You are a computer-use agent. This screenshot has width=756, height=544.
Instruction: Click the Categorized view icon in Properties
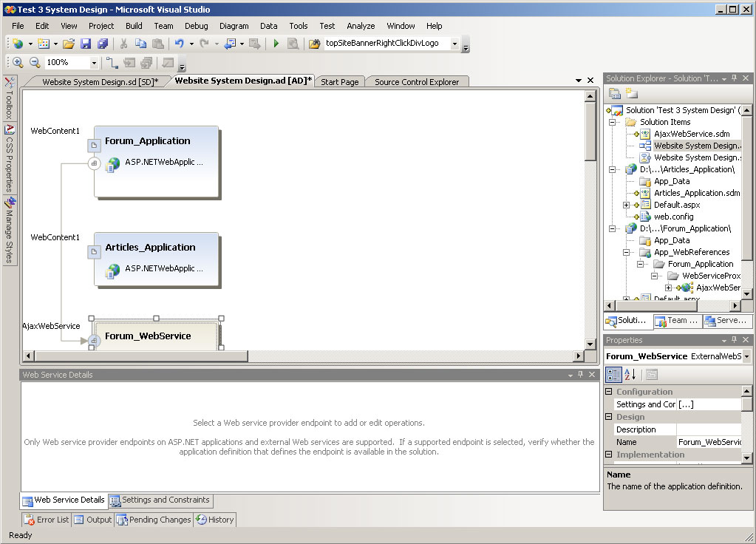pos(613,374)
